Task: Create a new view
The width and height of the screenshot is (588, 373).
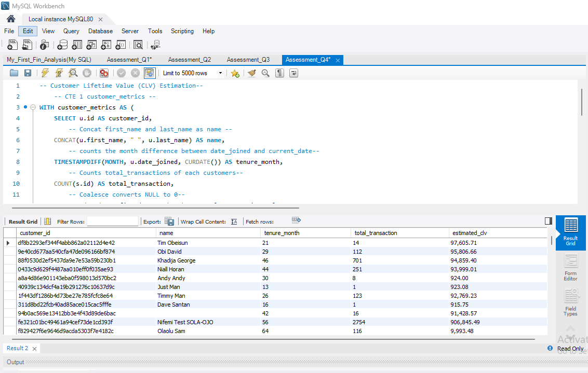Action: coord(91,45)
